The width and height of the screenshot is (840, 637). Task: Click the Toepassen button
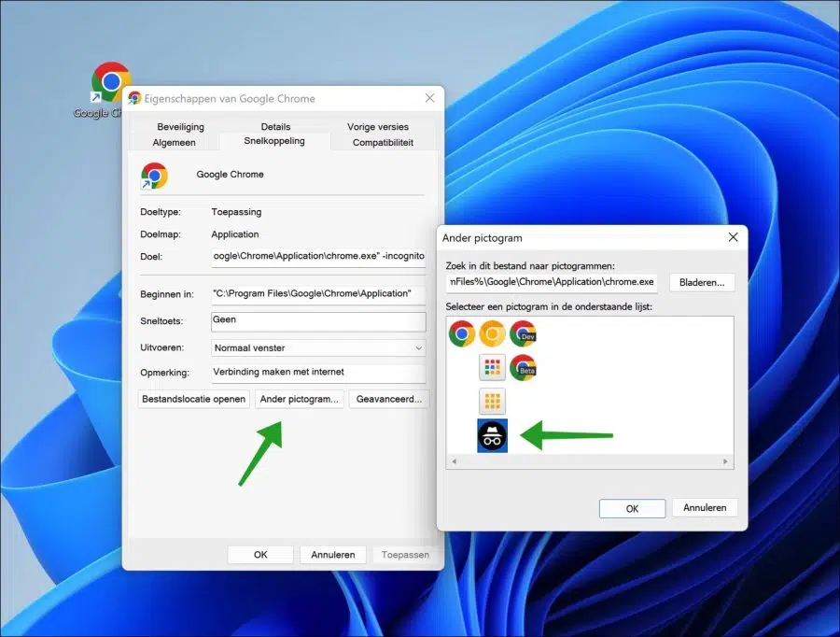point(405,555)
